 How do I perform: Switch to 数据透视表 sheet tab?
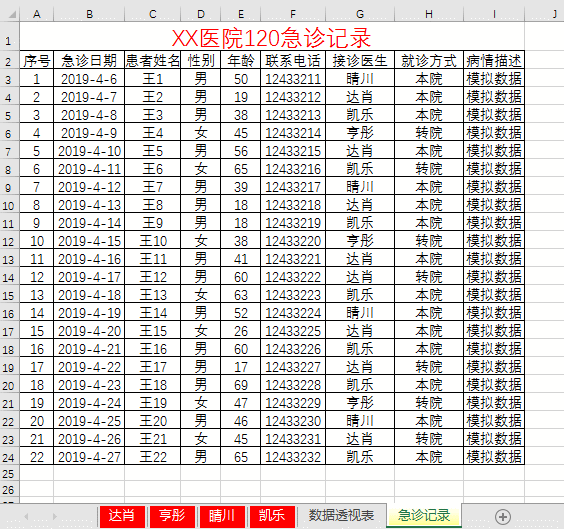(x=341, y=516)
